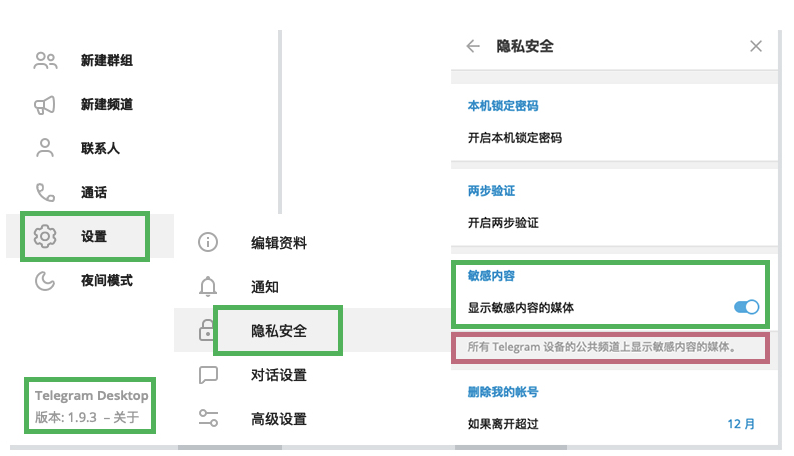Viewport: 794px width, 456px height.
Task: Click the Notifications bell icon
Action: pos(208,287)
